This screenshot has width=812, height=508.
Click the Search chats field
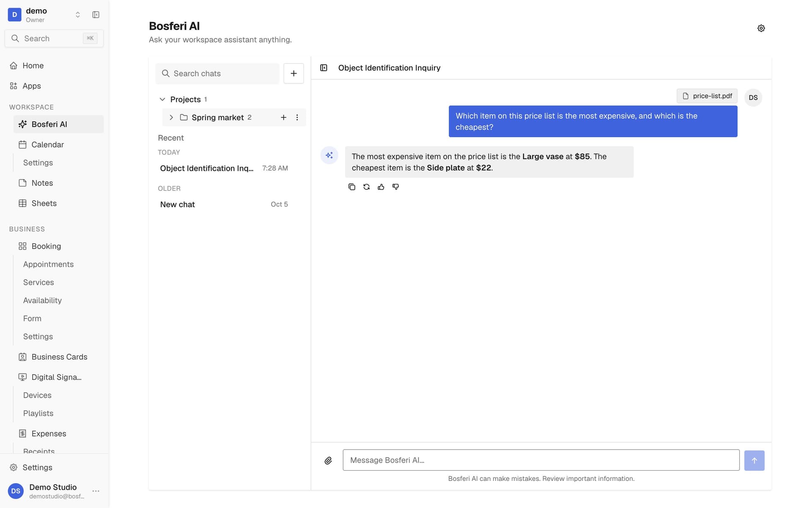(217, 74)
